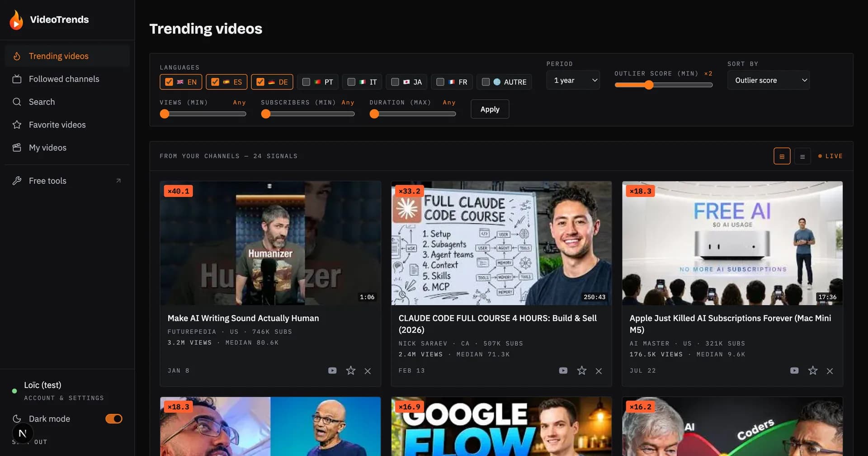
Task: Enable the IT language filter
Action: (362, 82)
